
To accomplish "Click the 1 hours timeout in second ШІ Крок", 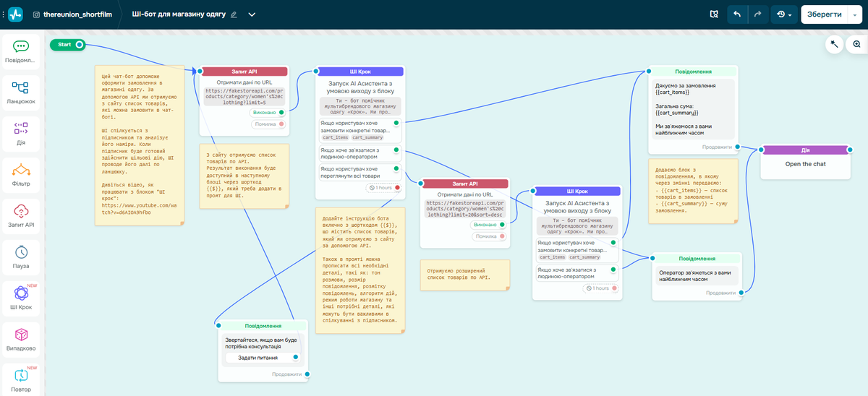I will [601, 288].
